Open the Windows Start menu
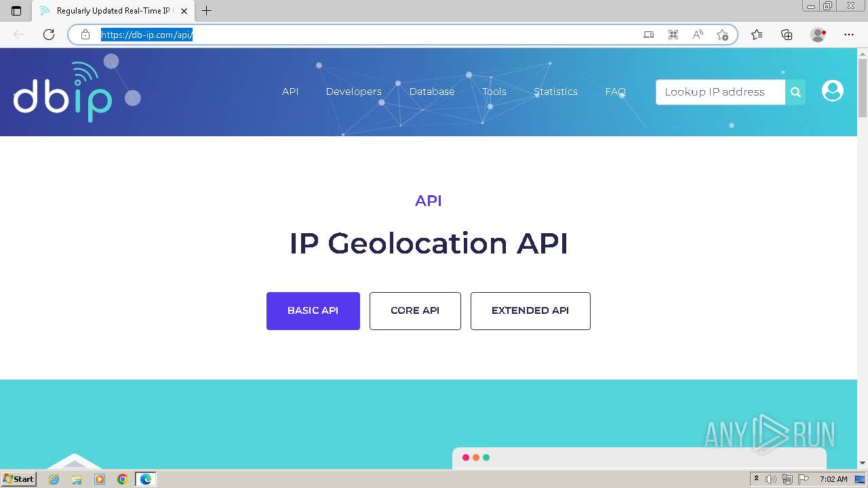Screen dimensions: 868x488 18,479
